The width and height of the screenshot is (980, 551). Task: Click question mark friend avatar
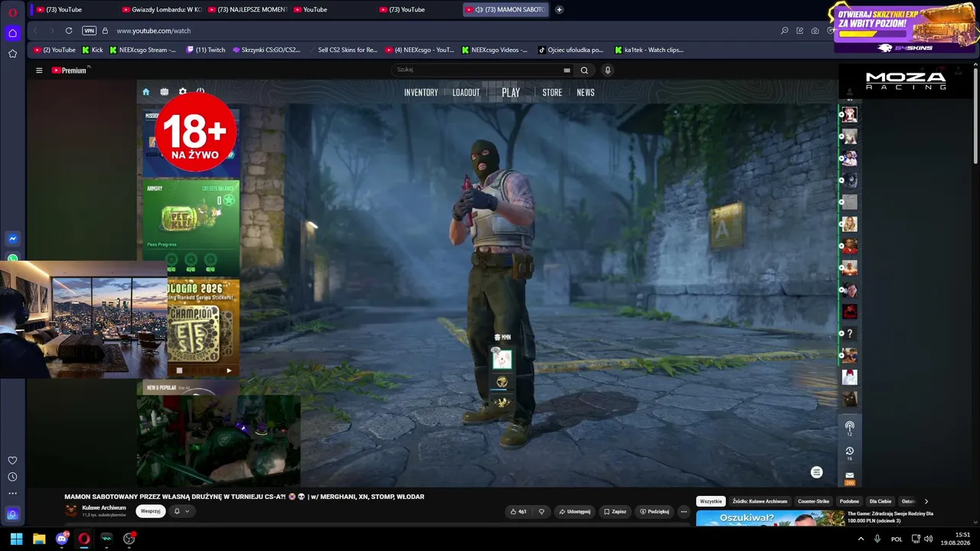point(850,334)
